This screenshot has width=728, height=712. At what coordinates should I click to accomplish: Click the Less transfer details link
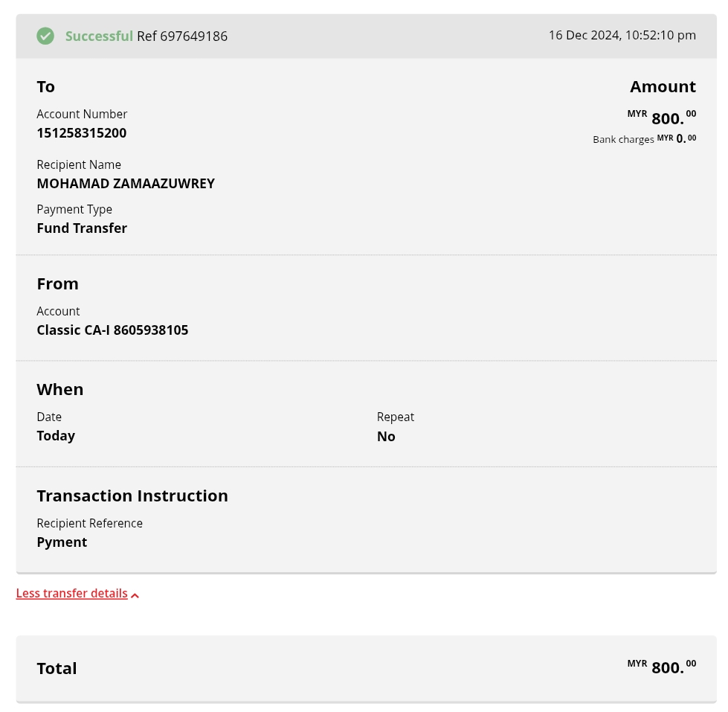pyautogui.click(x=71, y=593)
